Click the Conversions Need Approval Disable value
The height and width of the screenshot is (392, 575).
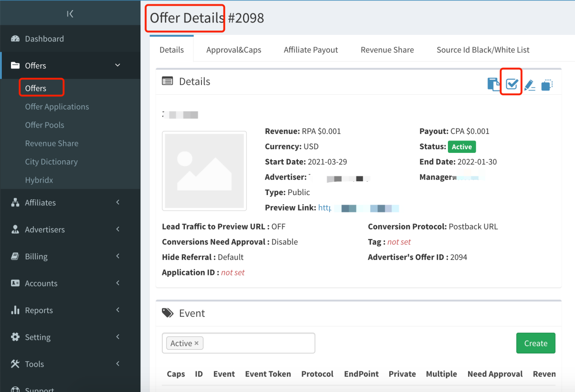(285, 242)
